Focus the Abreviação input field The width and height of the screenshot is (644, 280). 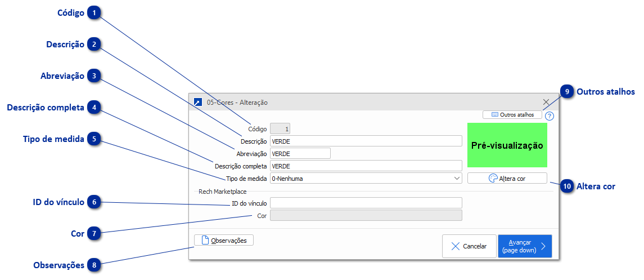(x=300, y=153)
